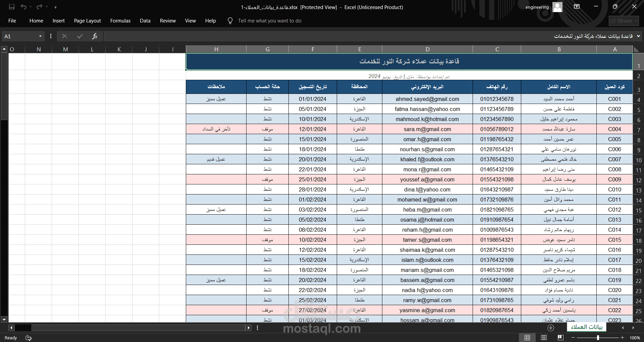Click the البريد الإلكتروني header cell
The image size is (644, 342).
(x=427, y=87)
